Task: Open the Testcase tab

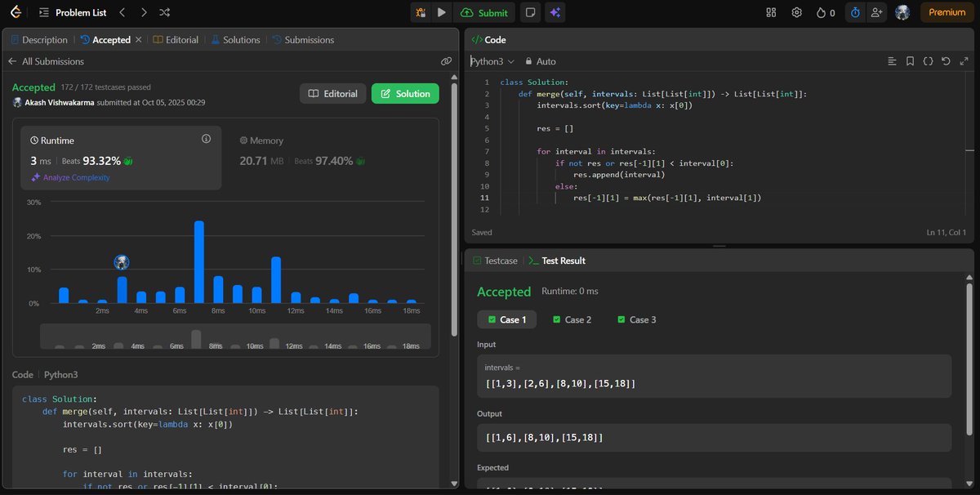Action: click(x=495, y=261)
